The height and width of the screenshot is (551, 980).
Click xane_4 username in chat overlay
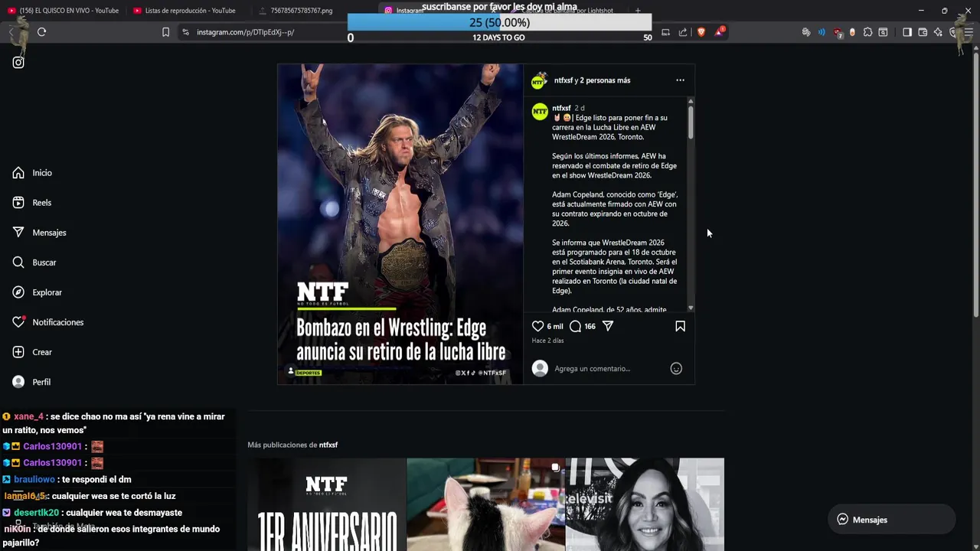28,416
